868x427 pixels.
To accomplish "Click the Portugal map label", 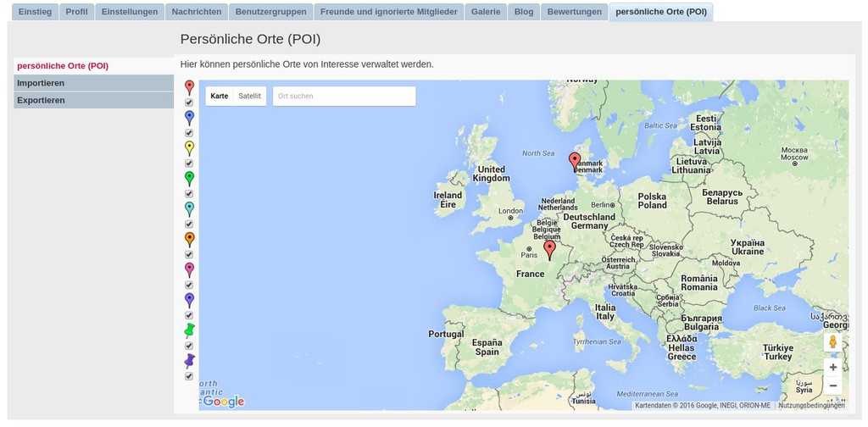I will click(x=446, y=334).
